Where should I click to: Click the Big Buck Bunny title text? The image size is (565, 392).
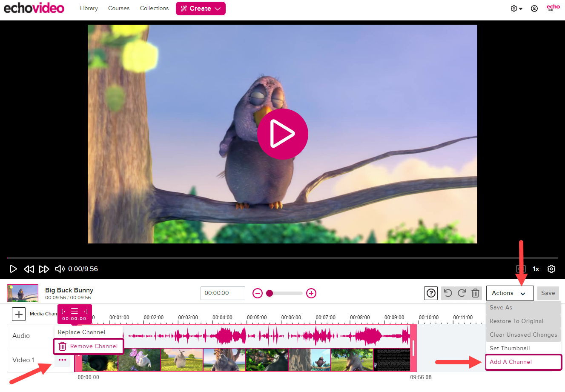pyautogui.click(x=69, y=290)
